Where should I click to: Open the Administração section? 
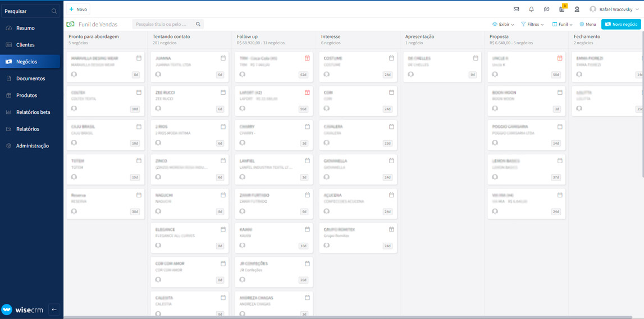coord(32,146)
